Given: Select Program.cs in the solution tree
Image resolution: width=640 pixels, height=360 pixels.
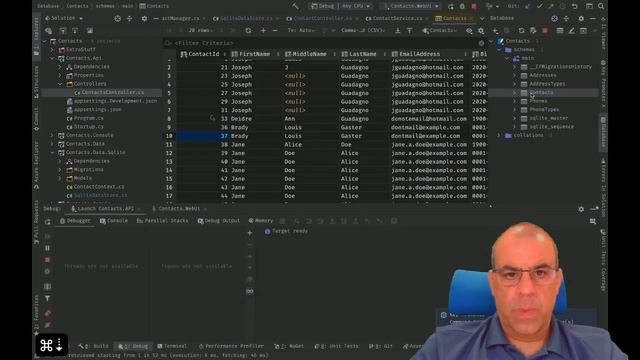Looking at the screenshot, I should tap(85, 118).
